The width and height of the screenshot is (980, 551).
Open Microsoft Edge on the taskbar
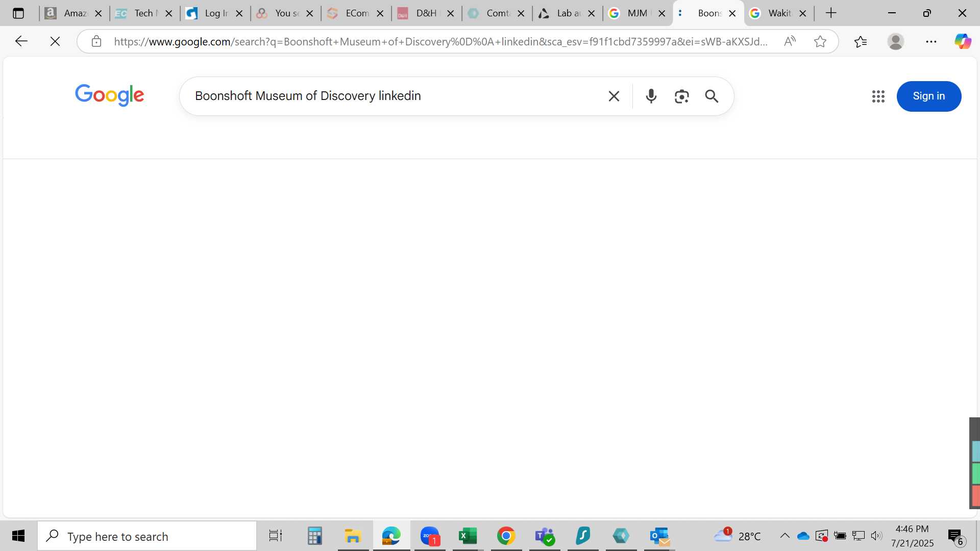pyautogui.click(x=391, y=536)
